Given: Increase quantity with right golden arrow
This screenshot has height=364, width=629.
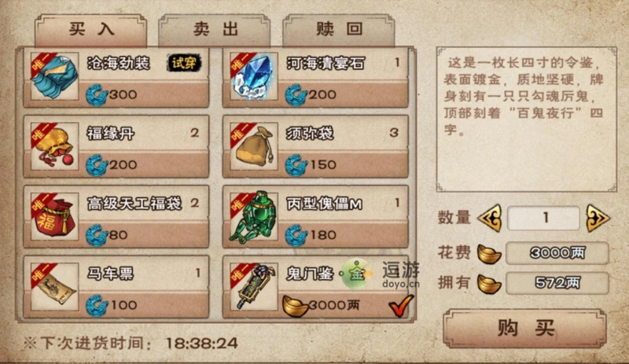Looking at the screenshot, I should pyautogui.click(x=598, y=218).
